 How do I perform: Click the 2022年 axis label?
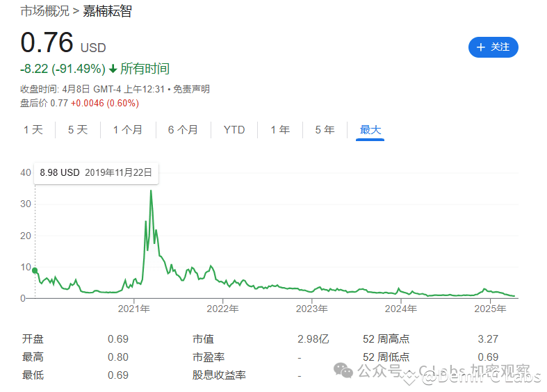(x=222, y=309)
